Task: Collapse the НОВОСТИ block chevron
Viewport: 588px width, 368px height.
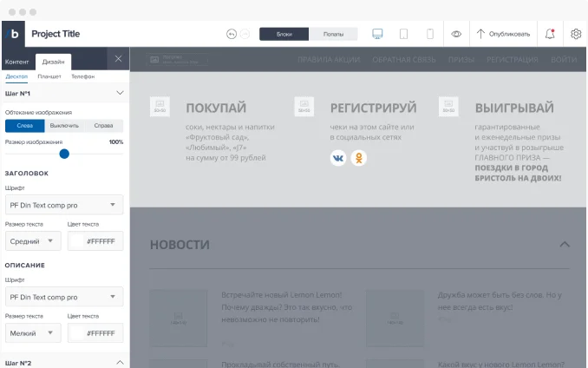Action: coord(565,245)
